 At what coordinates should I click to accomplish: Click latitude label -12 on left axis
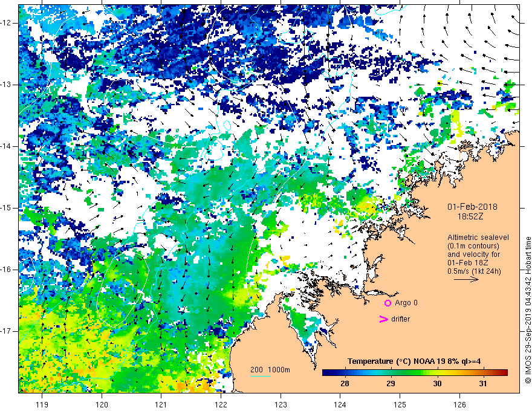pyautogui.click(x=6, y=23)
